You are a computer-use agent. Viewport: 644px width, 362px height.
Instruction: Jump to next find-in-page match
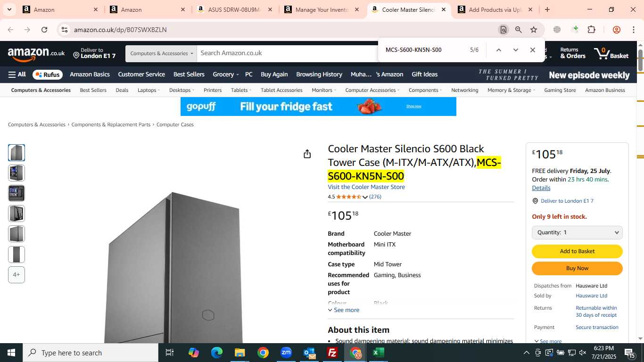(515, 50)
